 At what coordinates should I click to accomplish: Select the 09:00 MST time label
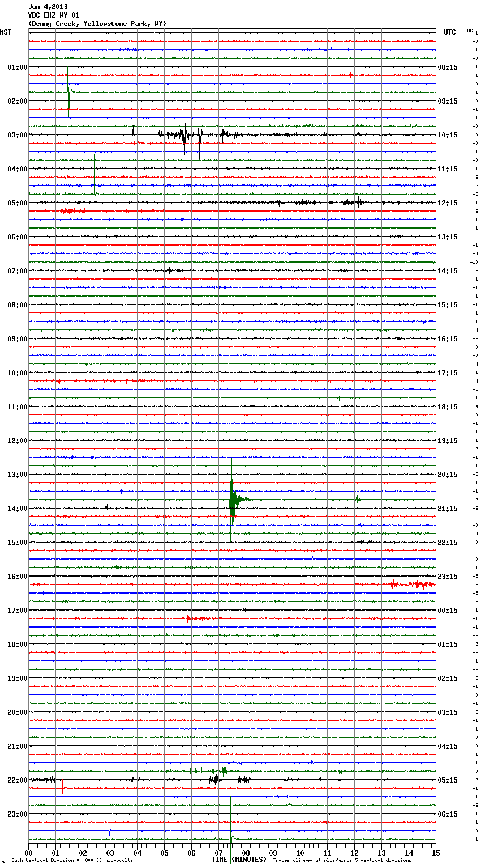click(18, 339)
